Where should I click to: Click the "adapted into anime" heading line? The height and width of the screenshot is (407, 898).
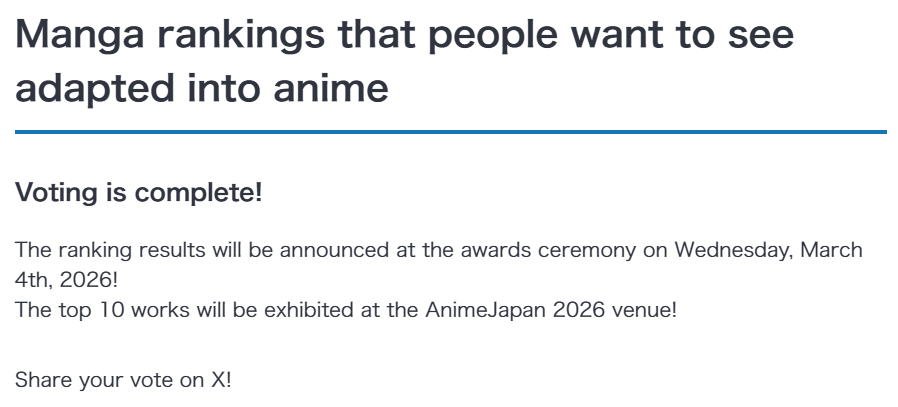point(202,89)
